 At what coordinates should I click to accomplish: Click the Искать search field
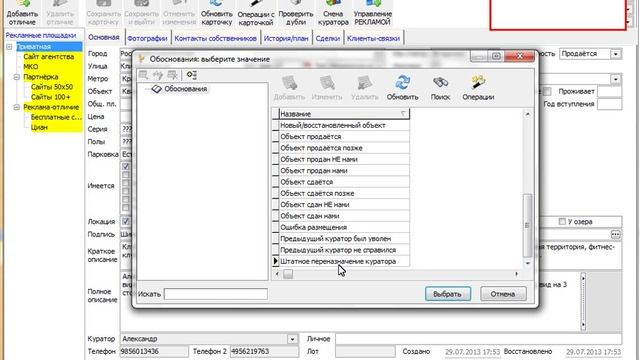(216, 294)
